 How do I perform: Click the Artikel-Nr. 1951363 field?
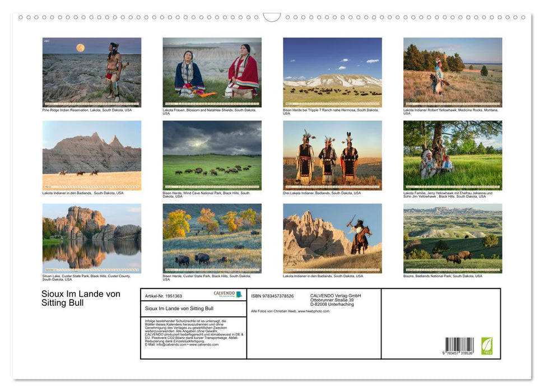(164, 296)
